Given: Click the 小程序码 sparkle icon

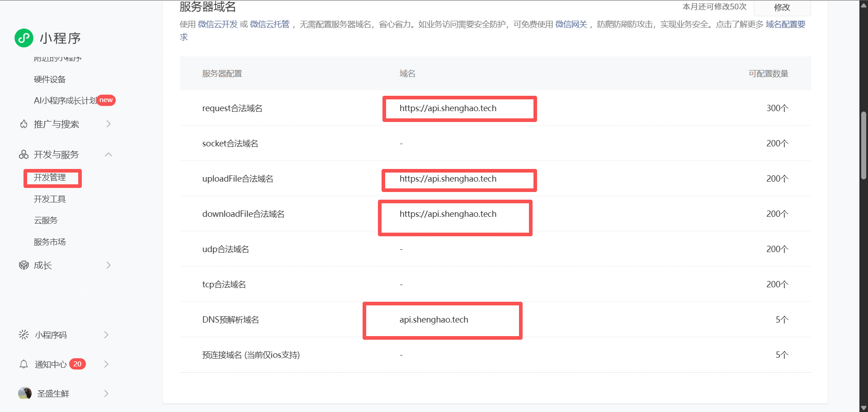Looking at the screenshot, I should tap(24, 335).
